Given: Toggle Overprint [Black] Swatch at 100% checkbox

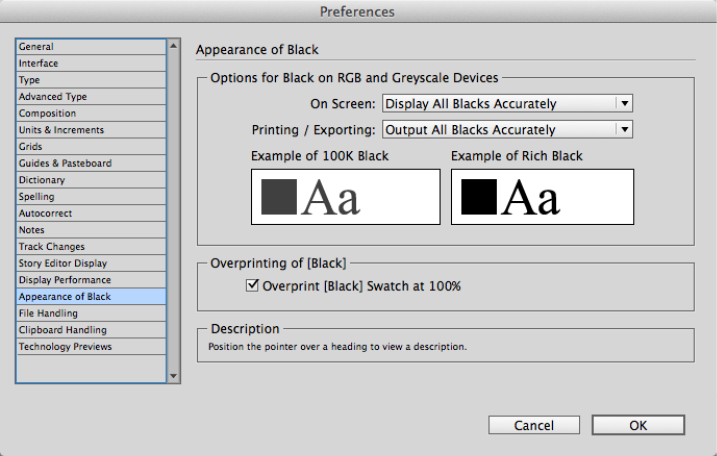Looking at the screenshot, I should [x=252, y=286].
